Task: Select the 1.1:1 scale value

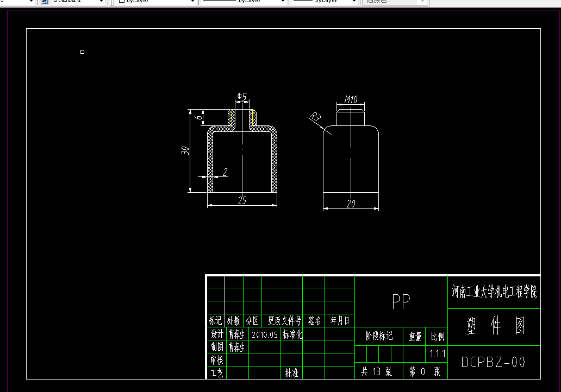Action: pyautogui.click(x=438, y=354)
